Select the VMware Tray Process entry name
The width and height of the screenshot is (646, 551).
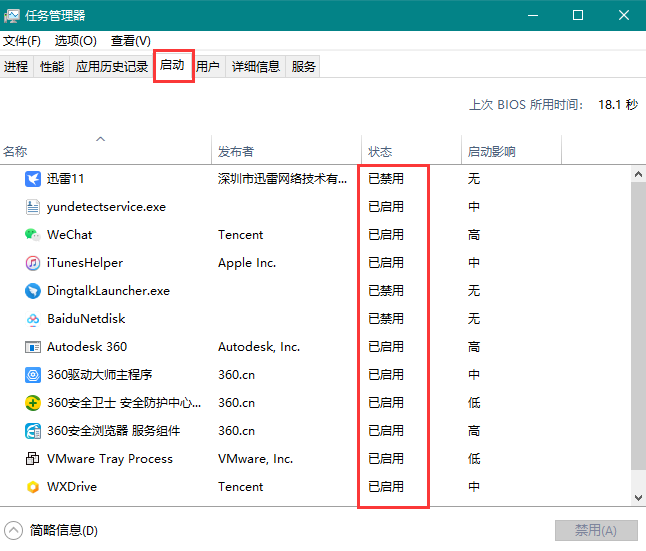click(110, 459)
